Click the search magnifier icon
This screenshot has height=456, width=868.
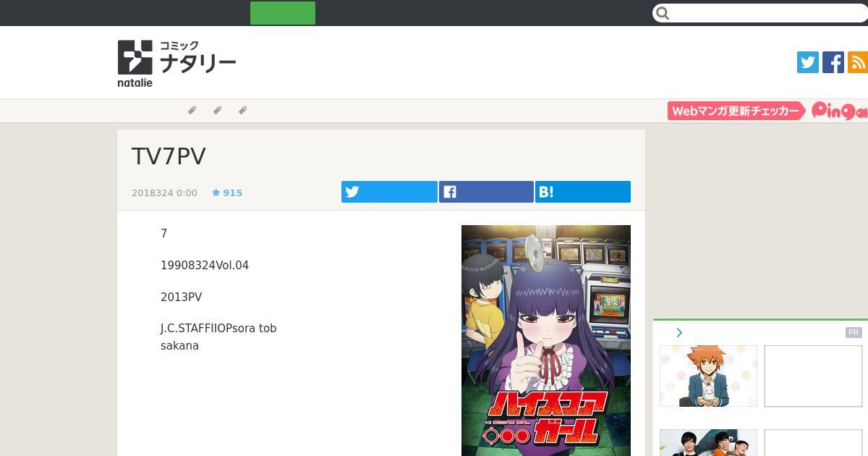[x=663, y=13]
